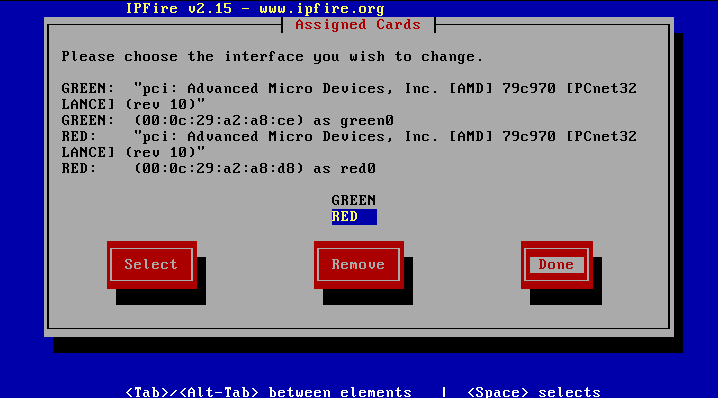
Task: Click the Remove button
Action: tap(359, 265)
